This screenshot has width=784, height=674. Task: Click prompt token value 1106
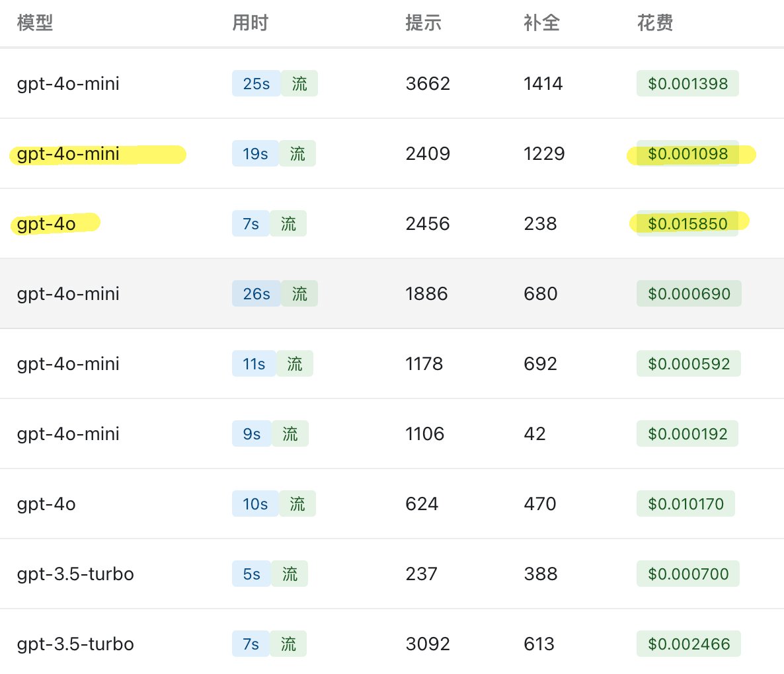coord(425,433)
